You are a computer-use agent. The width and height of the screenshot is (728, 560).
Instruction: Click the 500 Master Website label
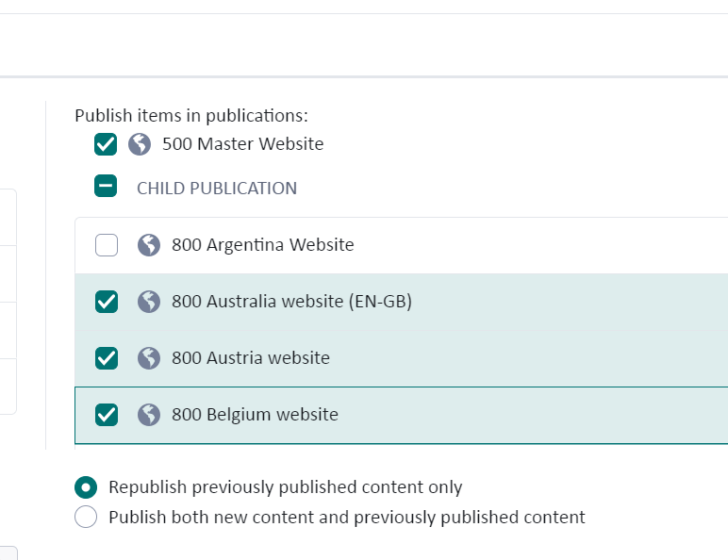242,144
